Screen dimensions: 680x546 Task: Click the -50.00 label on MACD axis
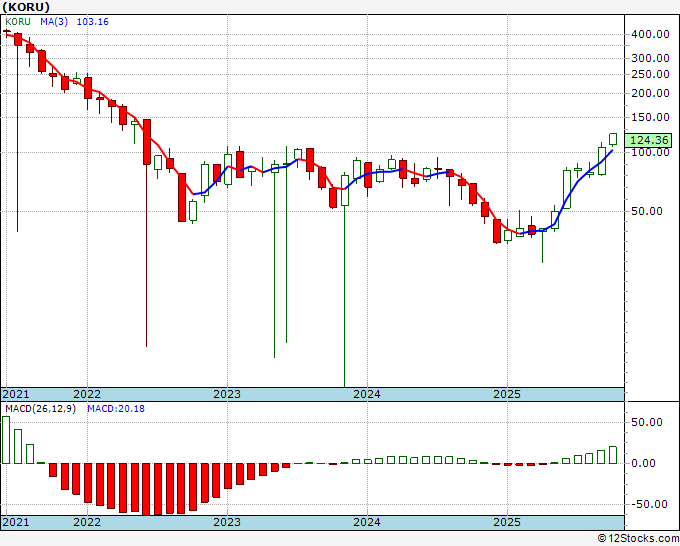(649, 504)
